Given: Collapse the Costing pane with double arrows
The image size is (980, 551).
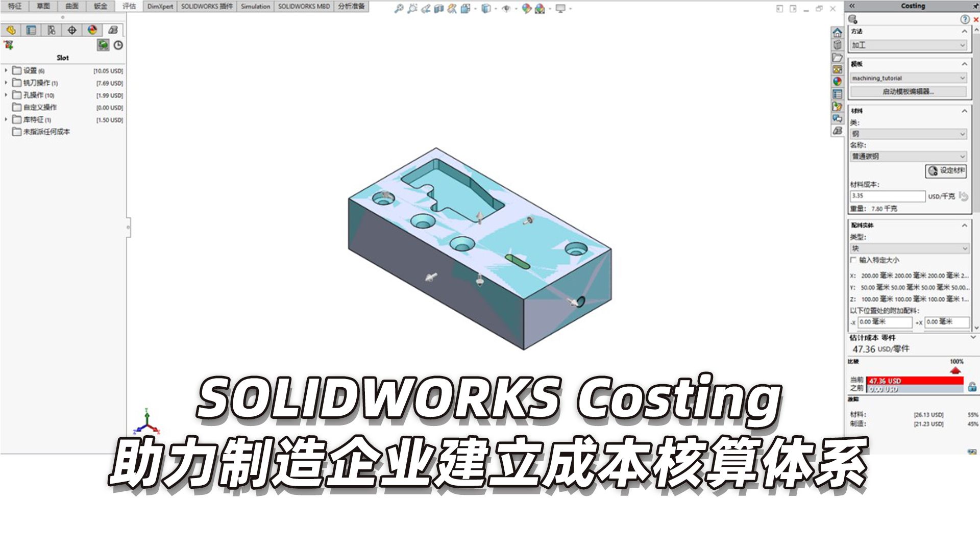Looking at the screenshot, I should (852, 6).
